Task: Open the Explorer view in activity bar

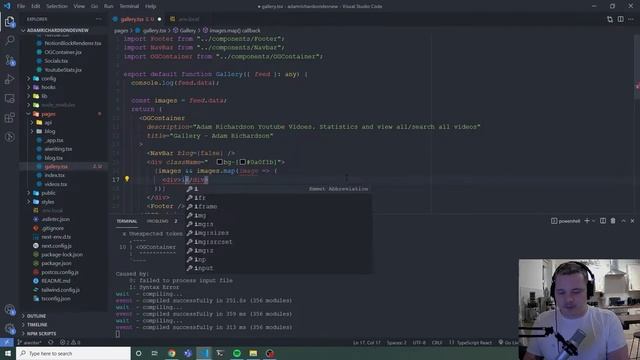Action: point(9,22)
